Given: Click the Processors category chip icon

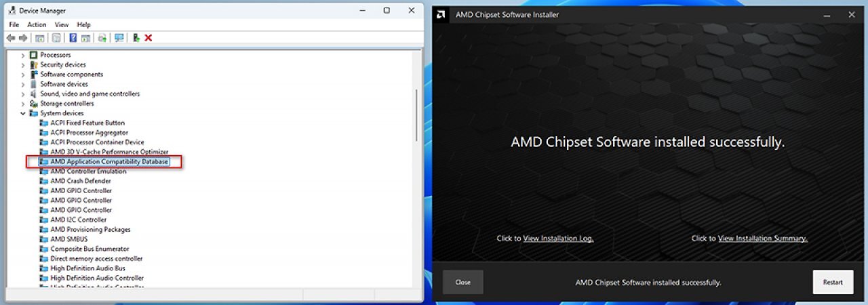Looking at the screenshot, I should coord(33,55).
